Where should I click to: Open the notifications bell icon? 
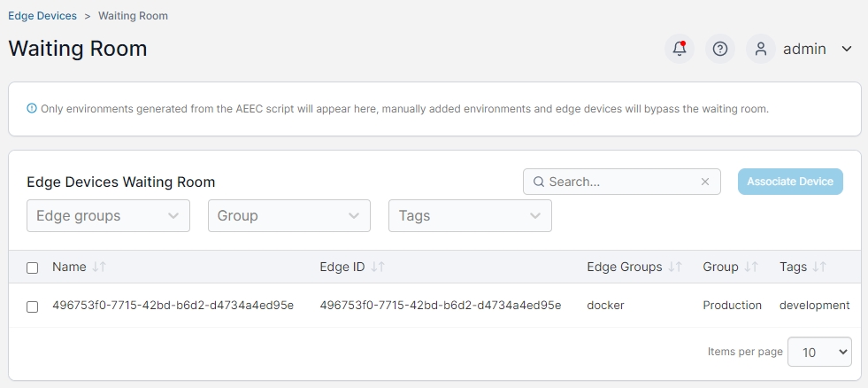pos(680,49)
